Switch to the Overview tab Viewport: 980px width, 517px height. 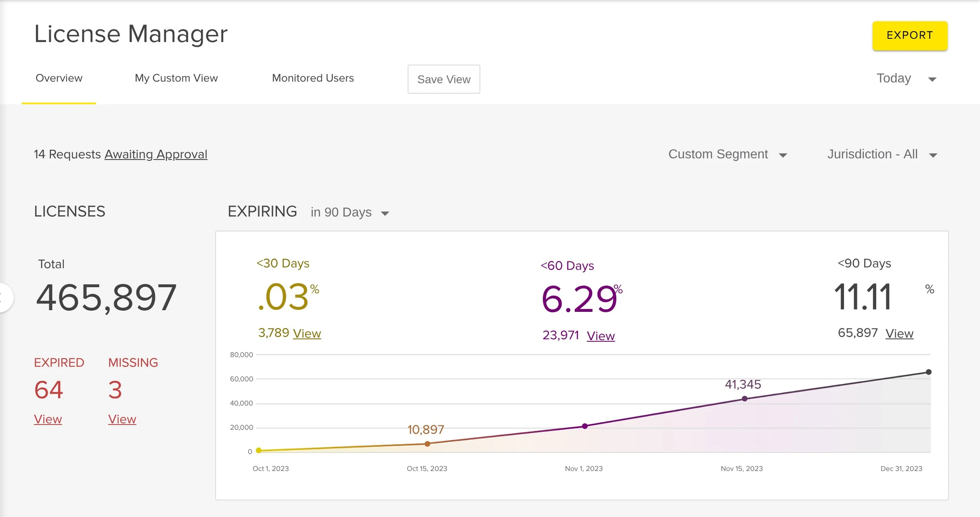click(59, 78)
